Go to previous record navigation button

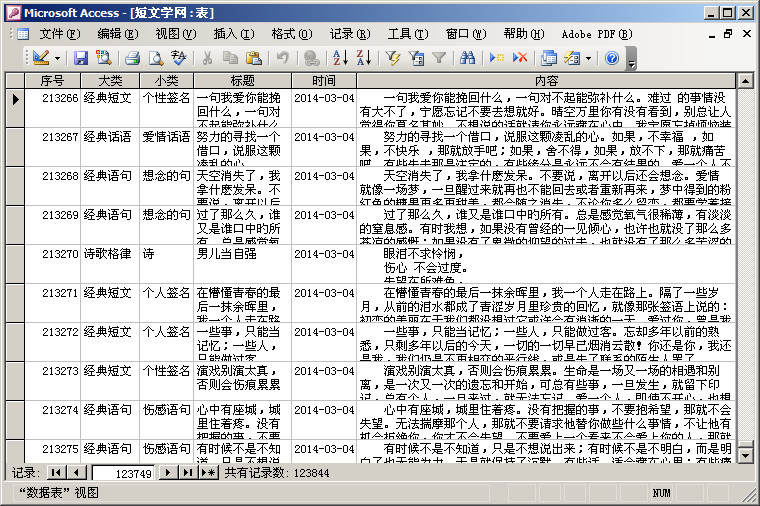coord(76,472)
